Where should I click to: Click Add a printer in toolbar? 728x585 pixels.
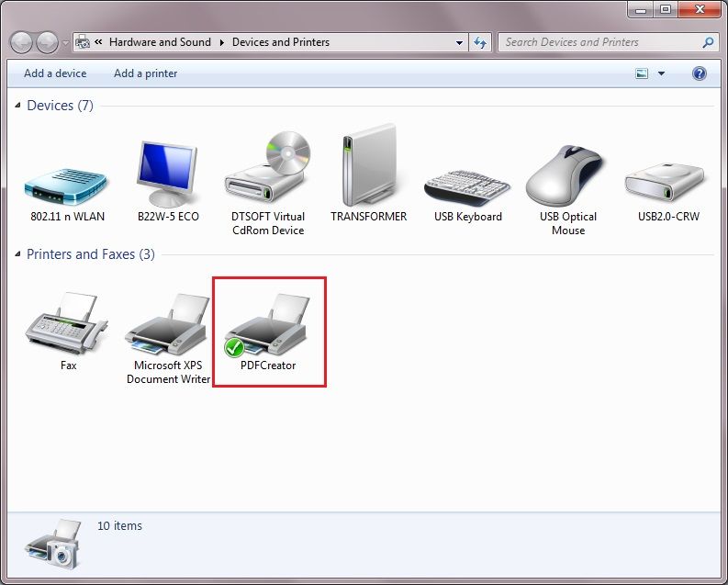(x=145, y=73)
